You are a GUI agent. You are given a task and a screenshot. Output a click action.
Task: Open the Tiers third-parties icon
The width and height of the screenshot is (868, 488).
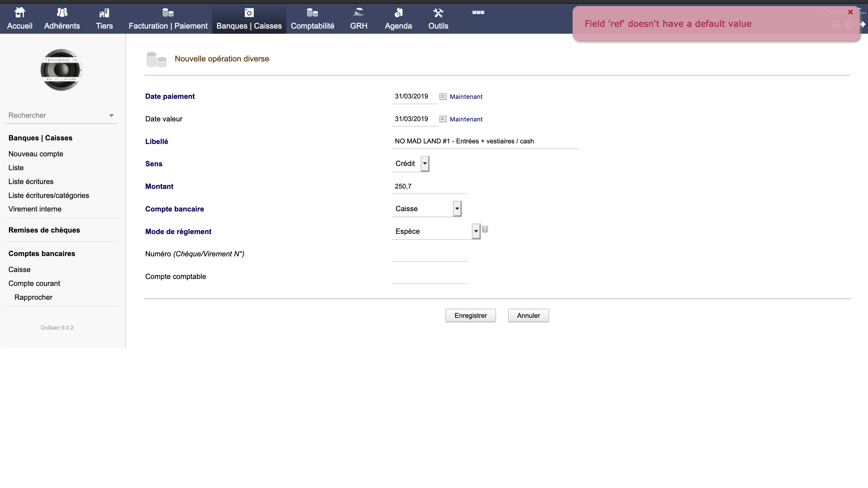tap(104, 13)
